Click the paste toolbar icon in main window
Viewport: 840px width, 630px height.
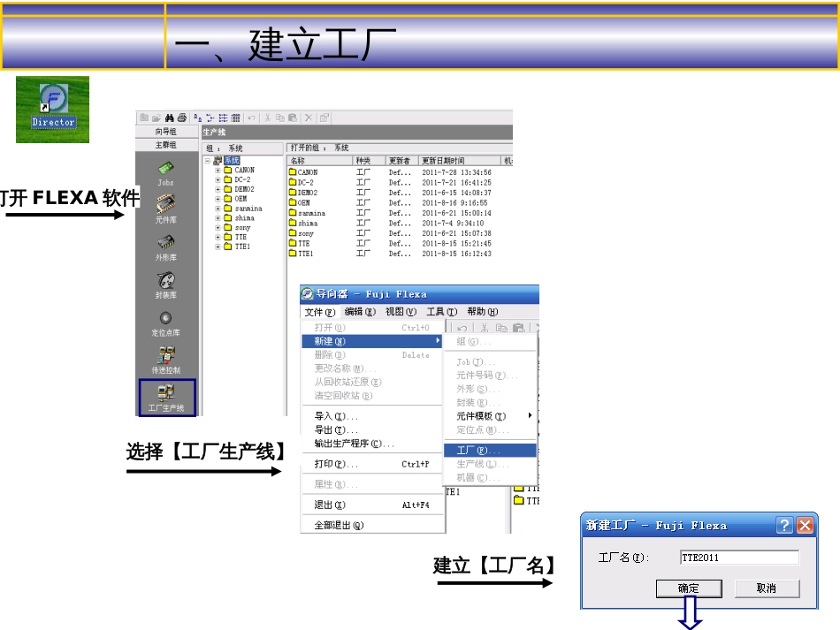pyautogui.click(x=293, y=118)
